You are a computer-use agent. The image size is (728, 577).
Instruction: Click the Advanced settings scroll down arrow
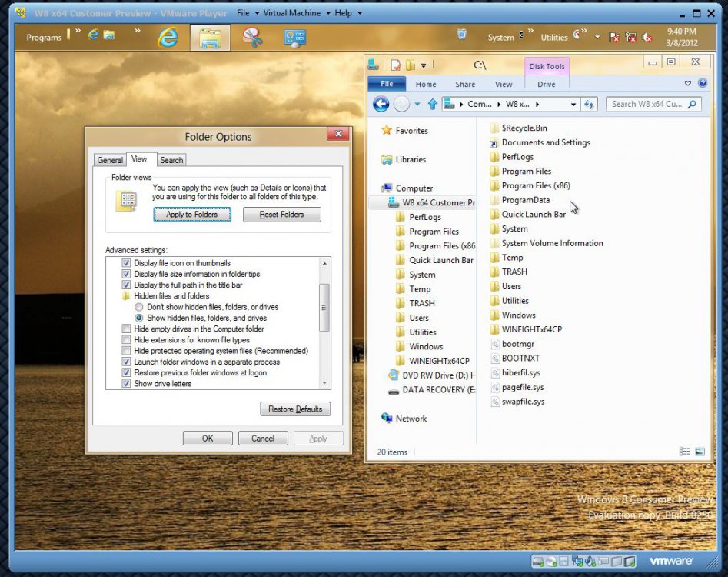[x=324, y=383]
